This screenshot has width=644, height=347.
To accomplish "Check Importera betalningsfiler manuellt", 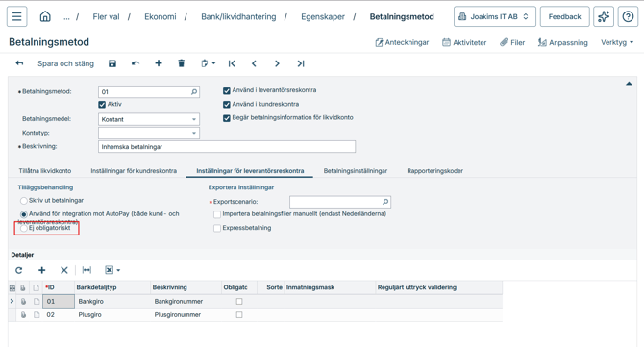I will click(217, 214).
